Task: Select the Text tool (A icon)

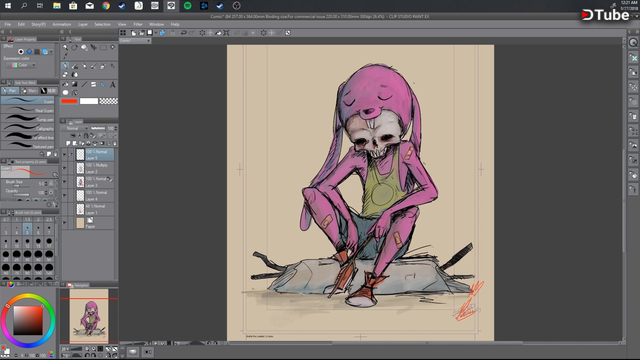Action: (113, 84)
